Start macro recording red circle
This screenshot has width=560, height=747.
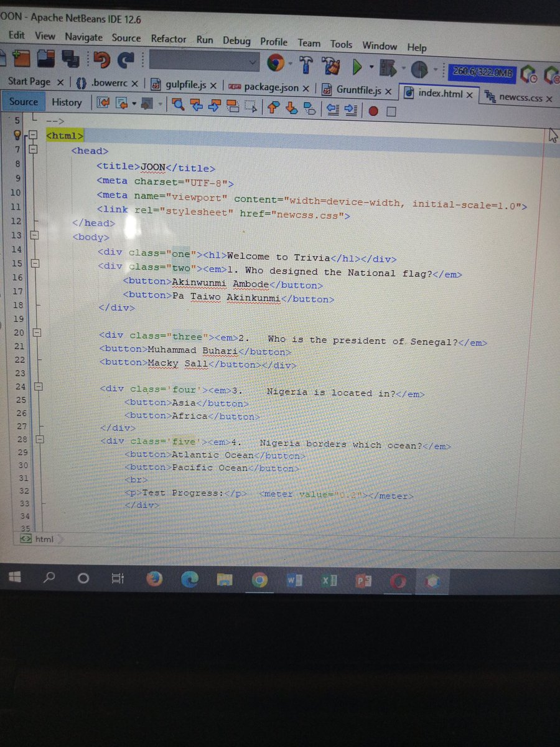point(373,111)
